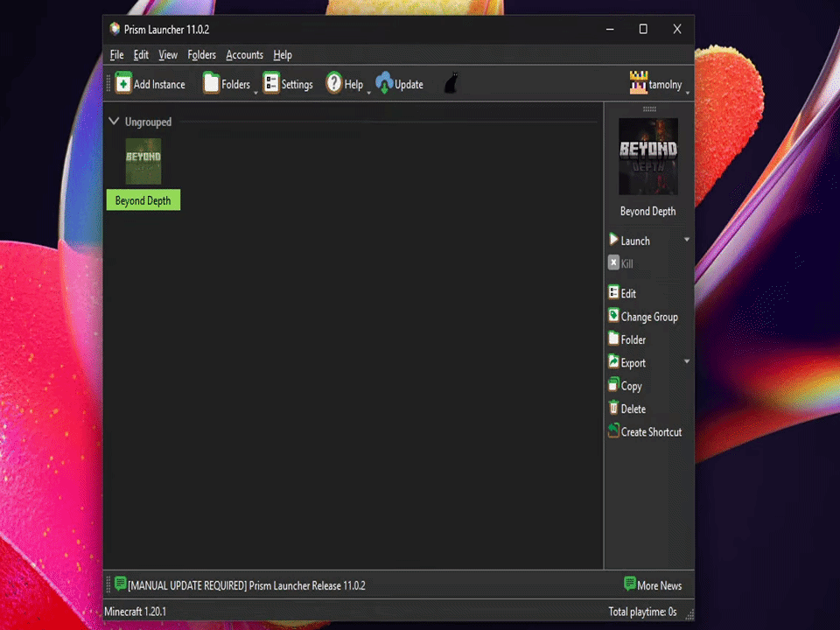Open the View menu
The image size is (840, 630).
tap(168, 54)
